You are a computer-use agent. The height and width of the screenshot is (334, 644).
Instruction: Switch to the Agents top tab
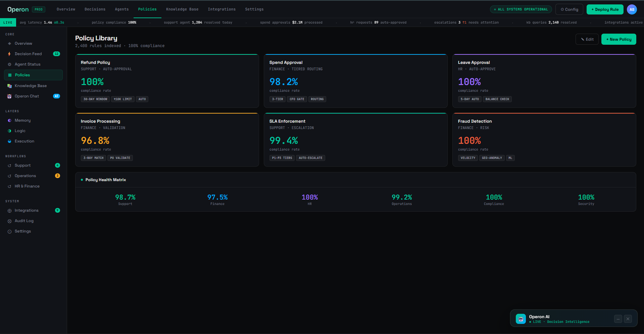[x=122, y=9]
